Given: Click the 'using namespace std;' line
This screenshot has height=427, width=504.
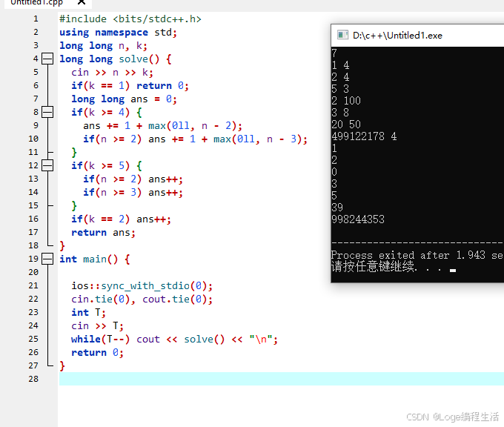Looking at the screenshot, I should click(118, 33).
